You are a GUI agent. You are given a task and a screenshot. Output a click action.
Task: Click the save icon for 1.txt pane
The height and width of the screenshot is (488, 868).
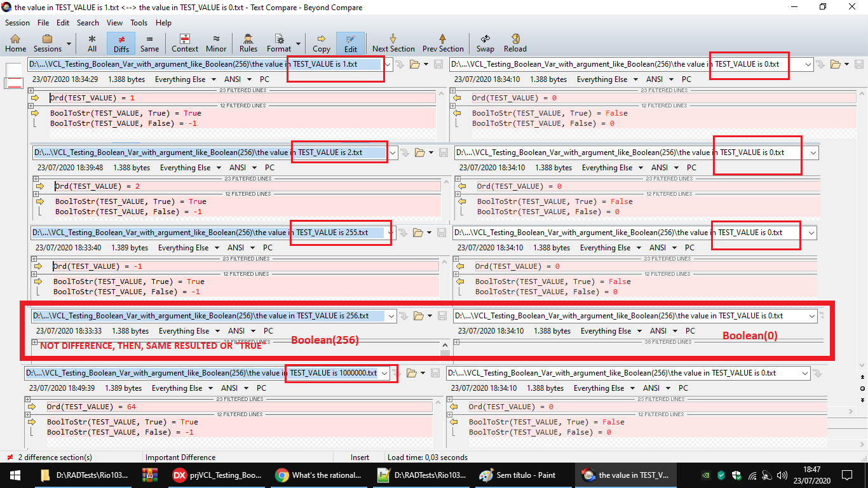pos(438,64)
